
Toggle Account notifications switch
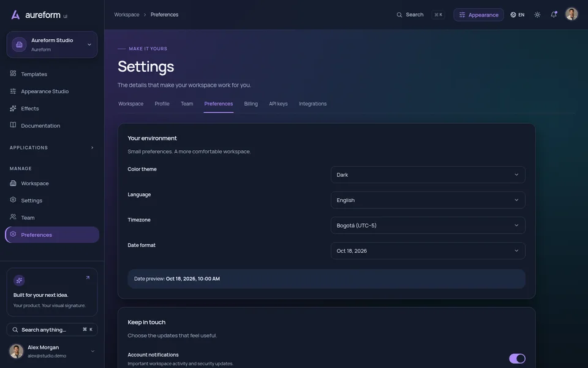click(x=517, y=359)
